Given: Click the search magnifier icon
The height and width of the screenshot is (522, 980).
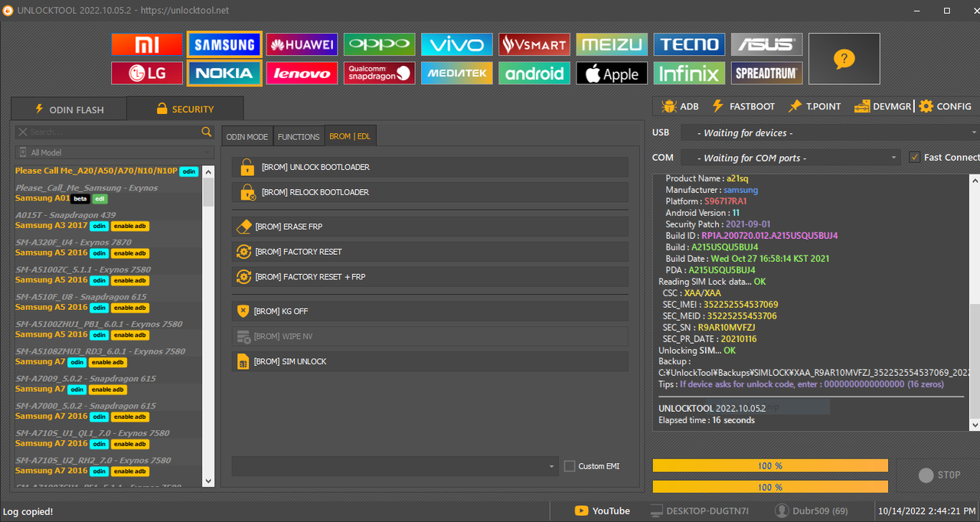Looking at the screenshot, I should click(206, 132).
